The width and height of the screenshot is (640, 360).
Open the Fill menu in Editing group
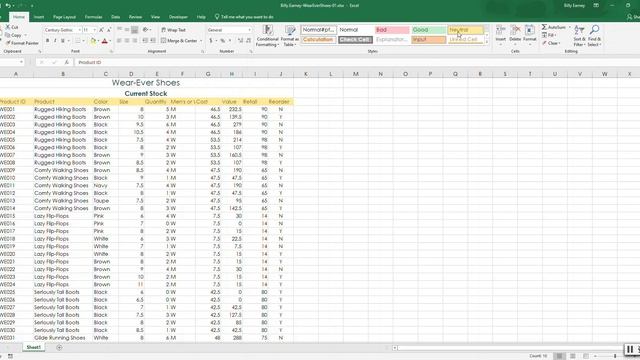tap(549, 36)
